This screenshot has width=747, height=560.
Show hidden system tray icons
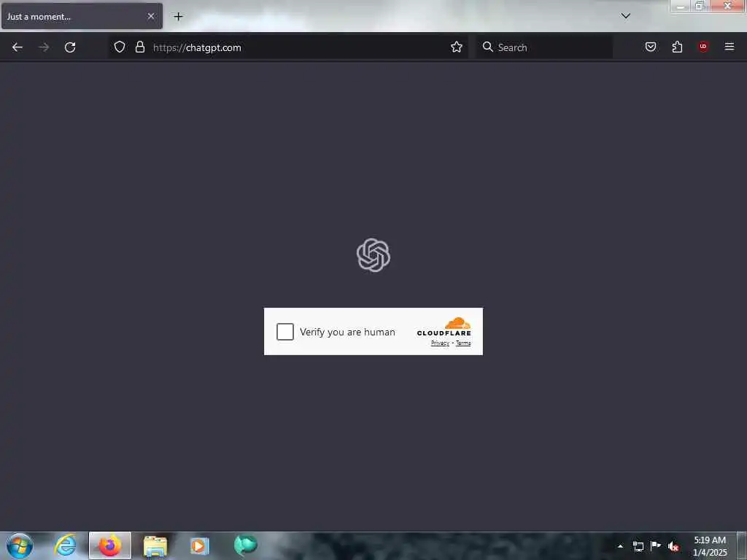620,546
